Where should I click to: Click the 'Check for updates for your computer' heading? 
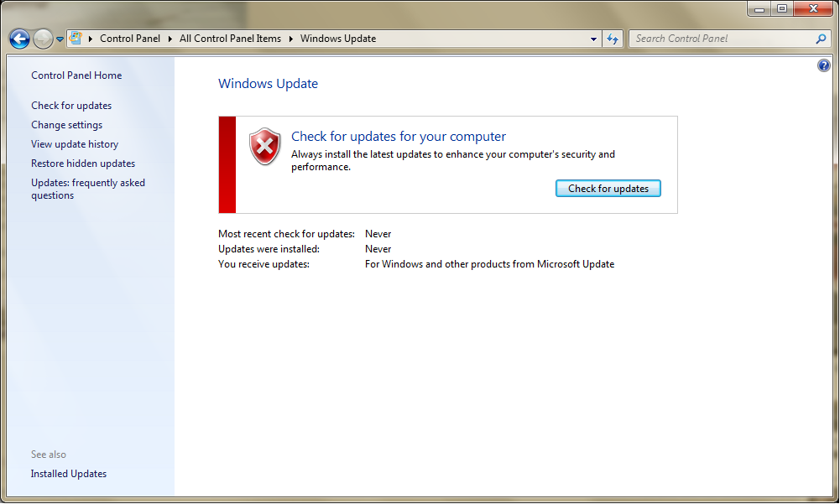tap(398, 137)
